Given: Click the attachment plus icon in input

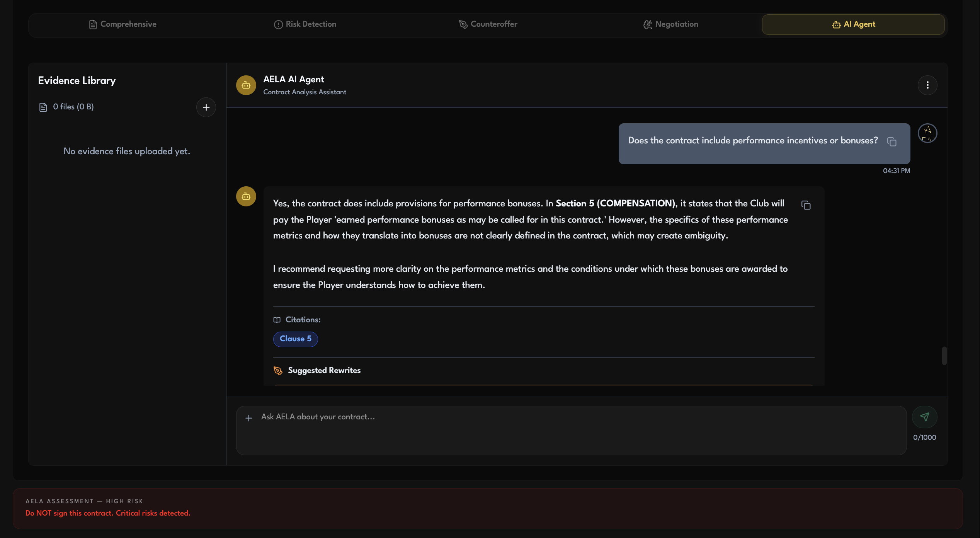Looking at the screenshot, I should tap(249, 418).
